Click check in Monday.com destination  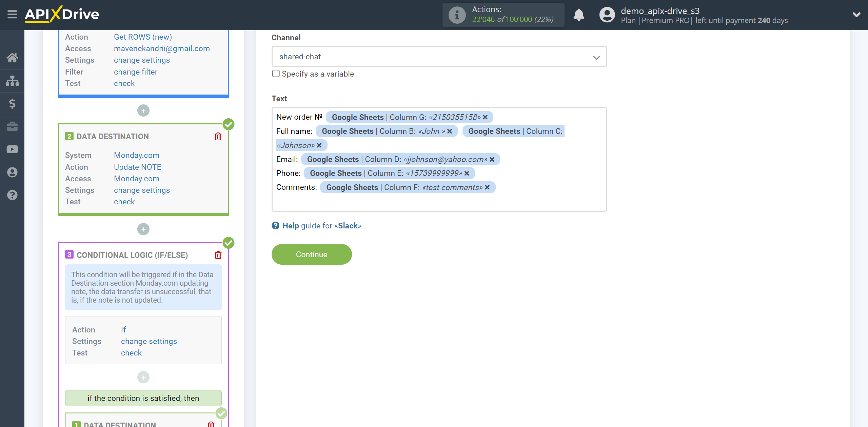(124, 202)
